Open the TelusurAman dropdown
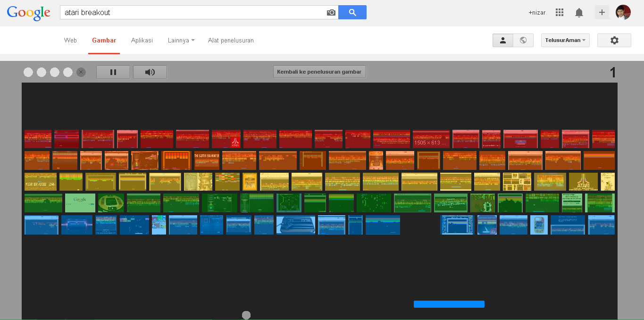The height and width of the screenshot is (320, 644). [x=565, y=41]
